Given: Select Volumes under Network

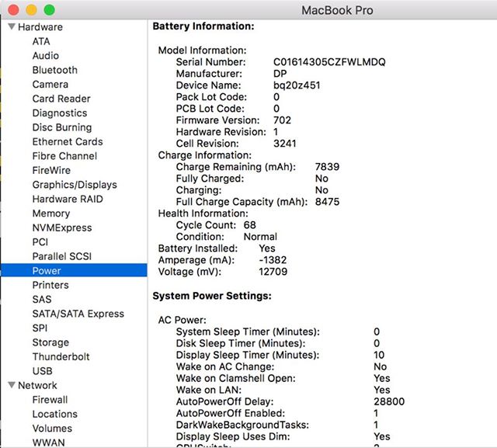Looking at the screenshot, I should (x=52, y=429).
